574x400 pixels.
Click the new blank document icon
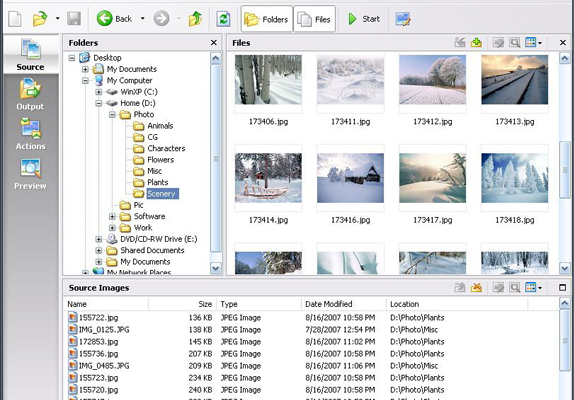(x=15, y=19)
